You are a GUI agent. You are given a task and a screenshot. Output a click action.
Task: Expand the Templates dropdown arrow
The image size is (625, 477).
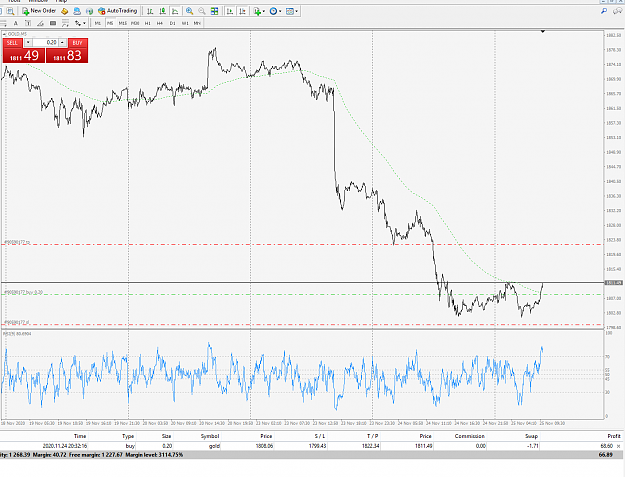click(297, 12)
